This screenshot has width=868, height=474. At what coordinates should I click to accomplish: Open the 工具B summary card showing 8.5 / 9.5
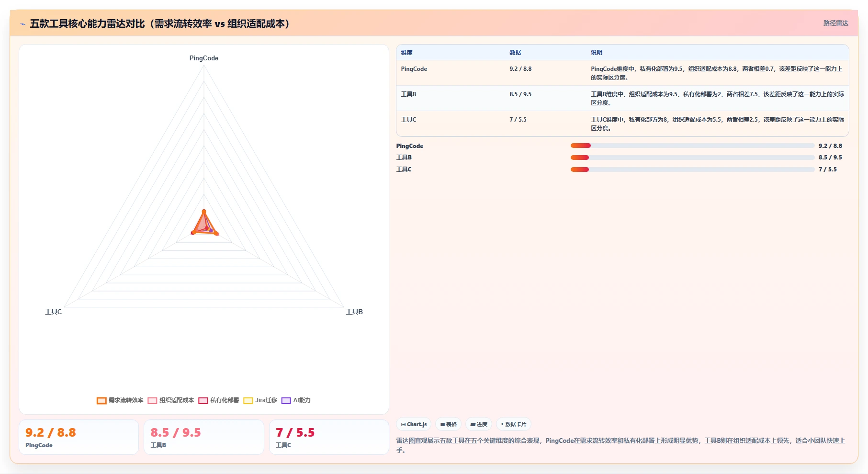click(204, 437)
